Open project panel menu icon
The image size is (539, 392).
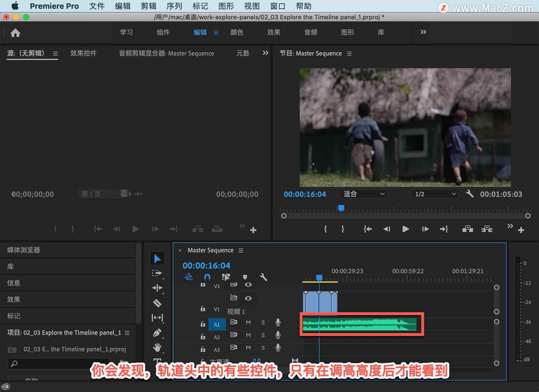(127, 333)
